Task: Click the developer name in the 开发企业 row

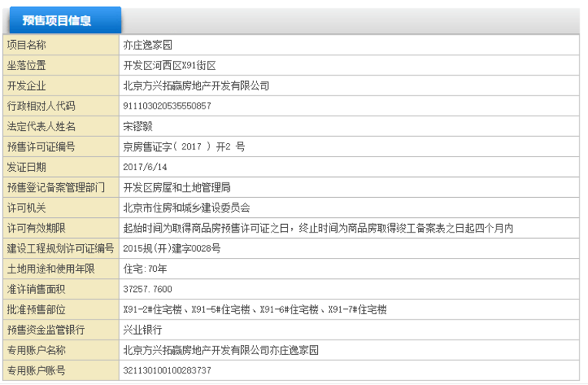Action: 196,85
